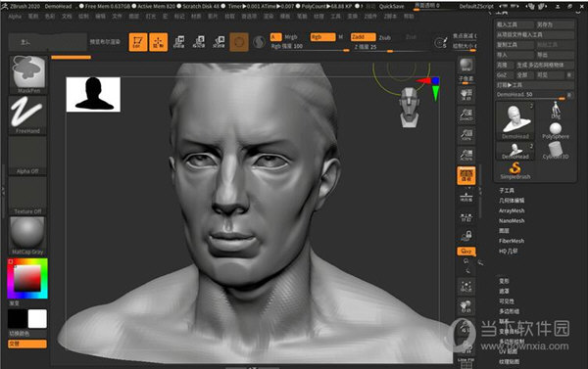Click the 载入工具 button

514,24
